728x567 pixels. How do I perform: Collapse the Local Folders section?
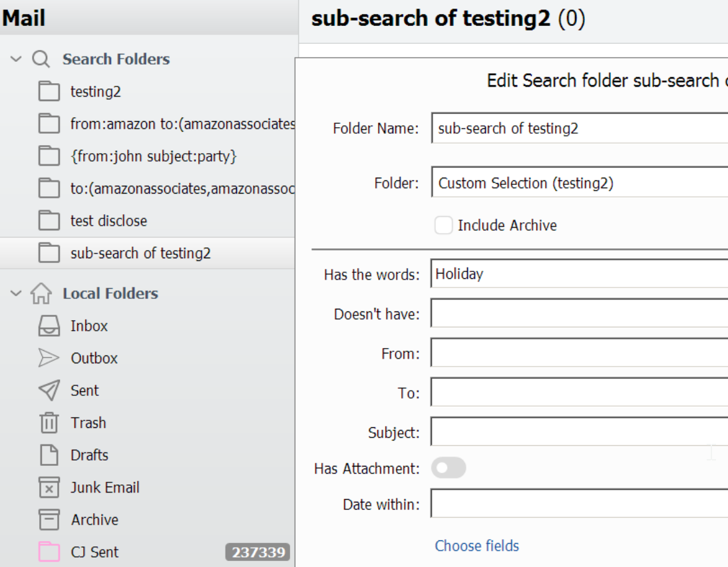point(16,293)
